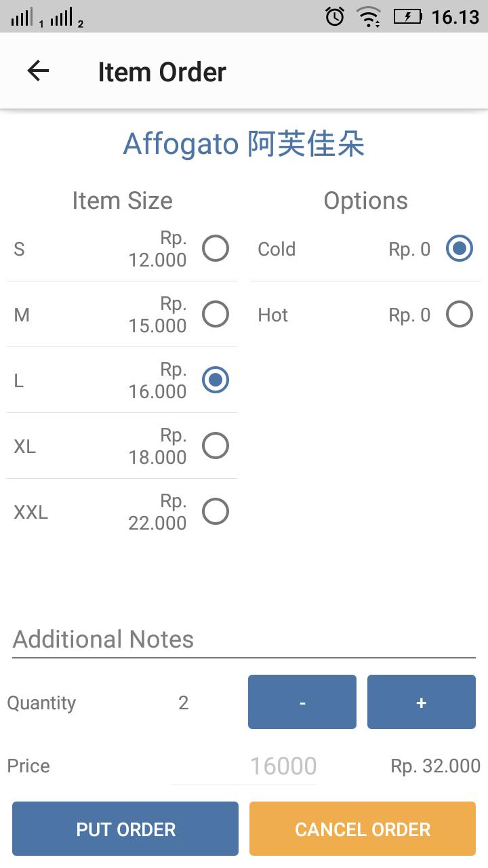Edit the Price field showing 16000

pyautogui.click(x=244, y=766)
